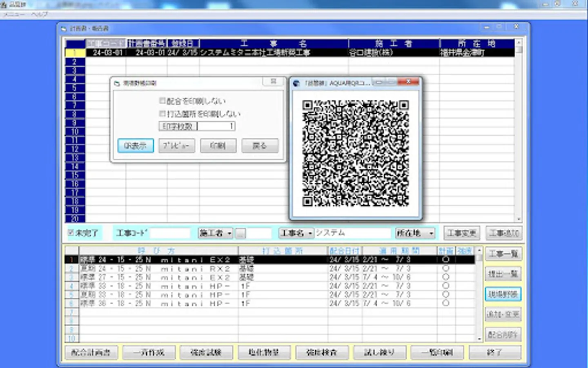
Task: Click the 塩化物量 button
Action: (264, 352)
